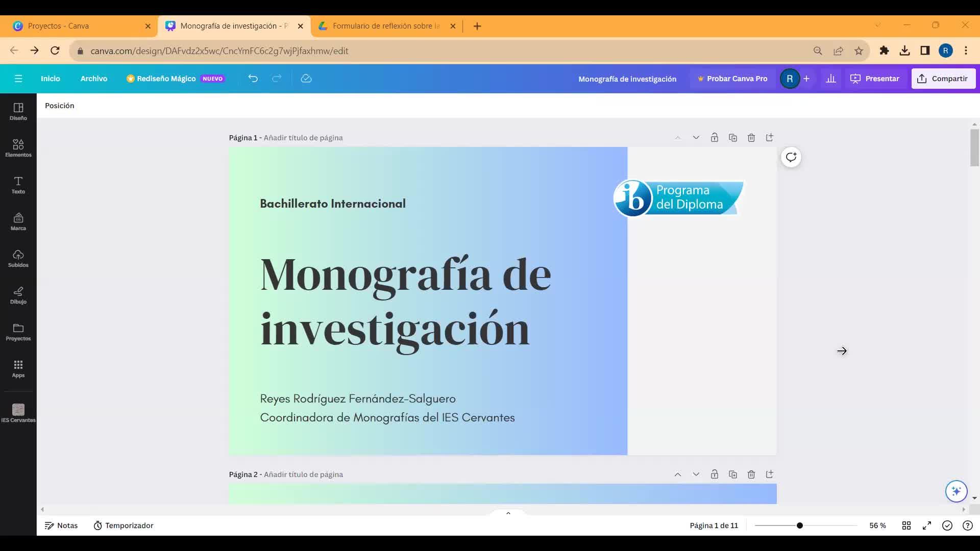Screen dimensions: 980x551
Task: Move Página 2 down with chevron
Action: click(x=696, y=474)
